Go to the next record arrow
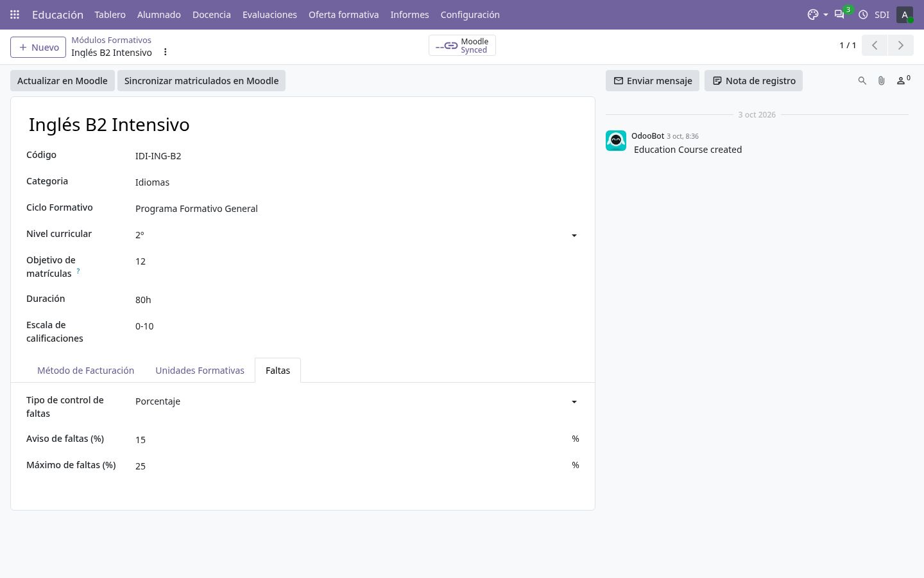Screen dimensions: 924x578 [900, 46]
